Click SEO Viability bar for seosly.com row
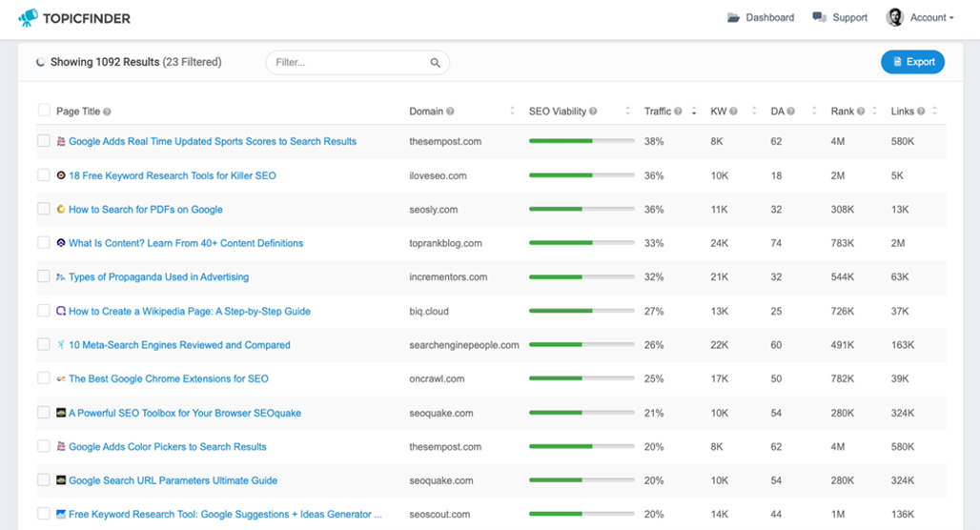This screenshot has width=980, height=530. point(582,210)
